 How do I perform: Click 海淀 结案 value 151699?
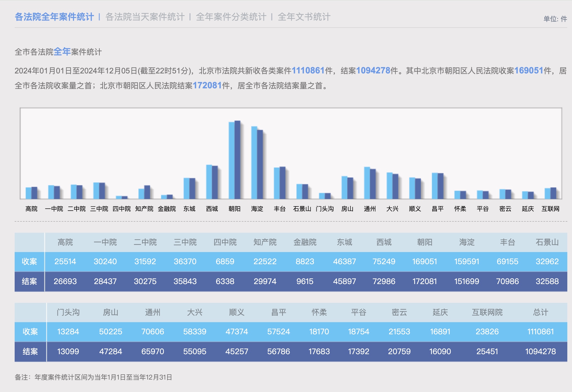467,281
